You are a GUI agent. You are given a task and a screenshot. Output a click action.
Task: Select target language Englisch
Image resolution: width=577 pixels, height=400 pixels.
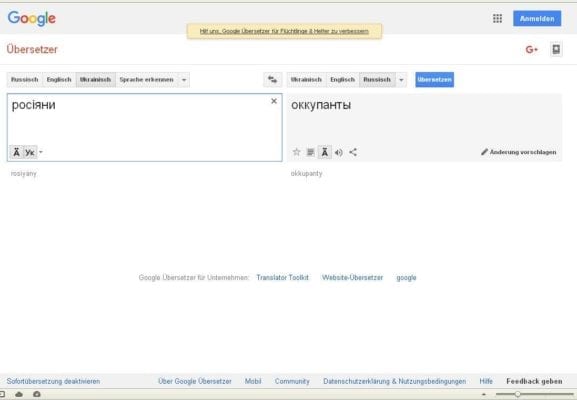(x=343, y=79)
